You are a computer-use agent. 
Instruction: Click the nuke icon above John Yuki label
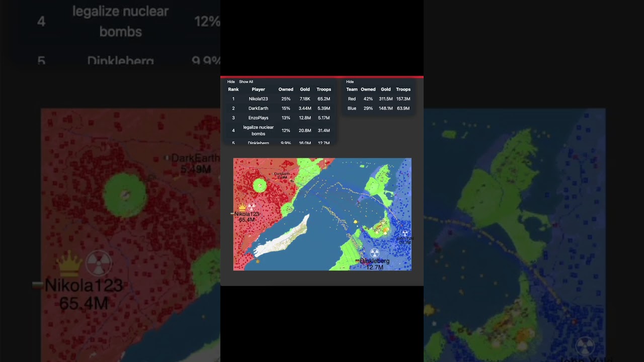[x=405, y=233]
